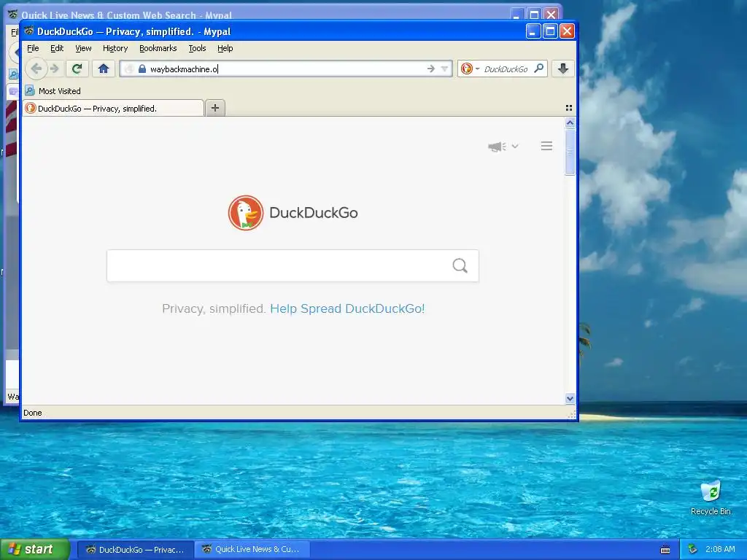Screen dimensions: 747x560
Task: Open the File menu
Action: click(33, 48)
